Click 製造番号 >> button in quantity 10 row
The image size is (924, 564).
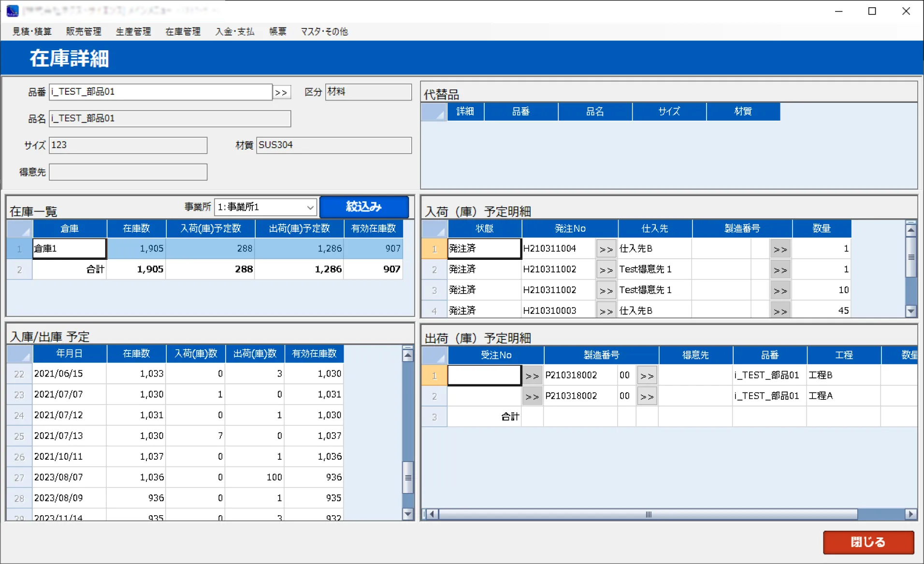click(780, 291)
